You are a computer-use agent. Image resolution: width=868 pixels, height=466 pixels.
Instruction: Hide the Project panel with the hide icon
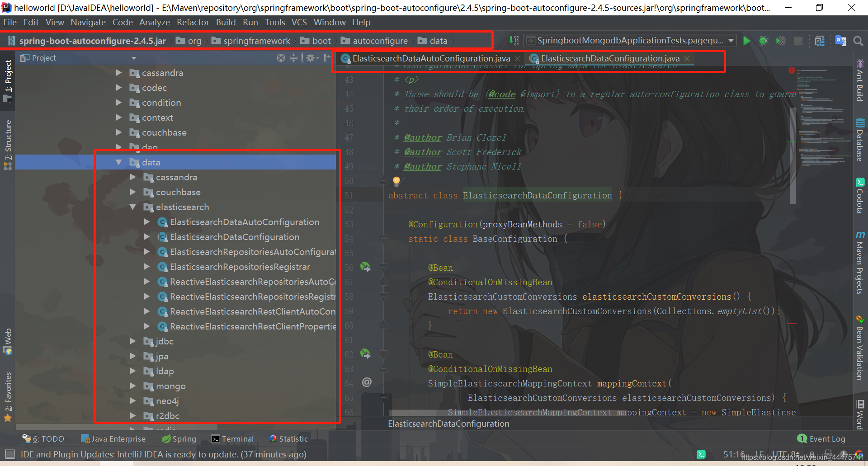[327, 58]
